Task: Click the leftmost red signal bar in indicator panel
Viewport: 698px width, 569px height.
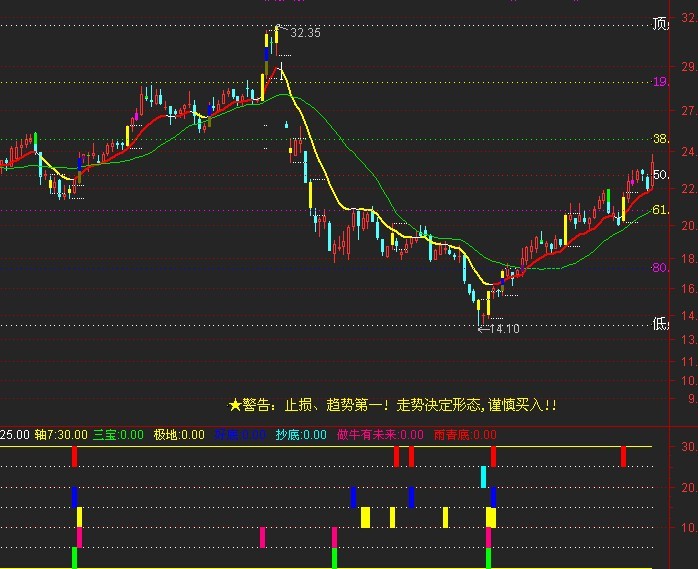Action: pos(74,456)
